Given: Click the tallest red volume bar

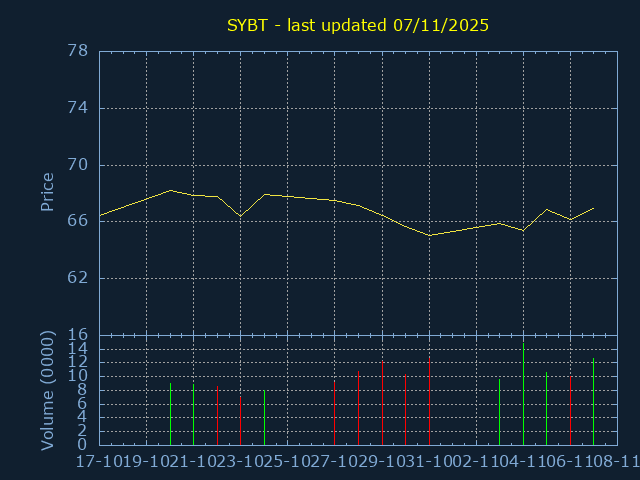Looking at the screenshot, I should coord(382,403).
